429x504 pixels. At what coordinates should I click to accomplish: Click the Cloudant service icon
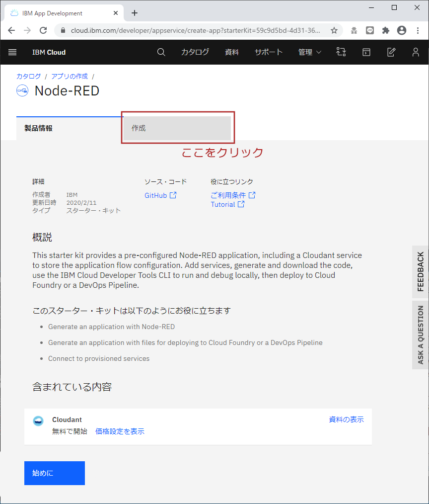point(38,421)
